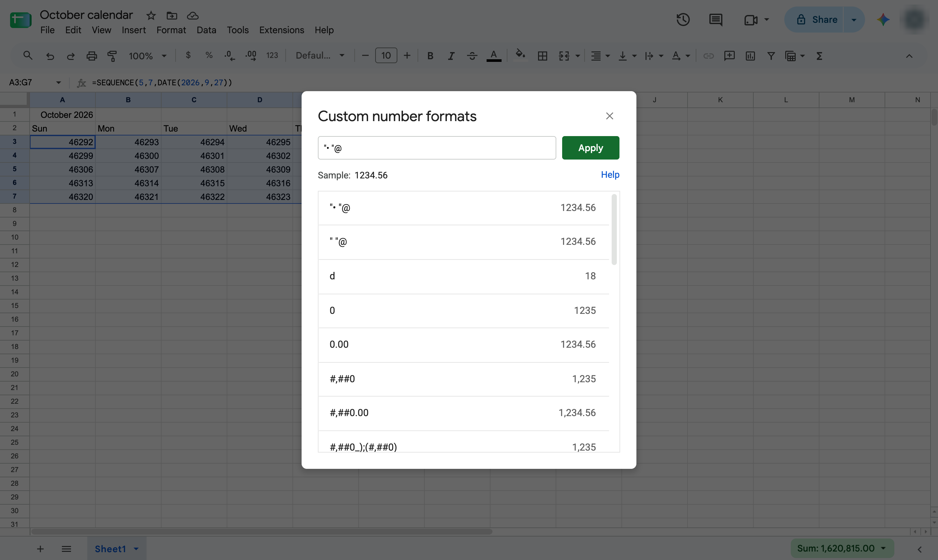Open the File menu
This screenshot has width=938, height=560.
47,30
